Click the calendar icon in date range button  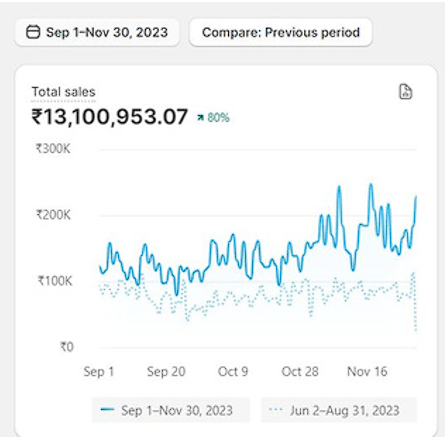tap(33, 32)
